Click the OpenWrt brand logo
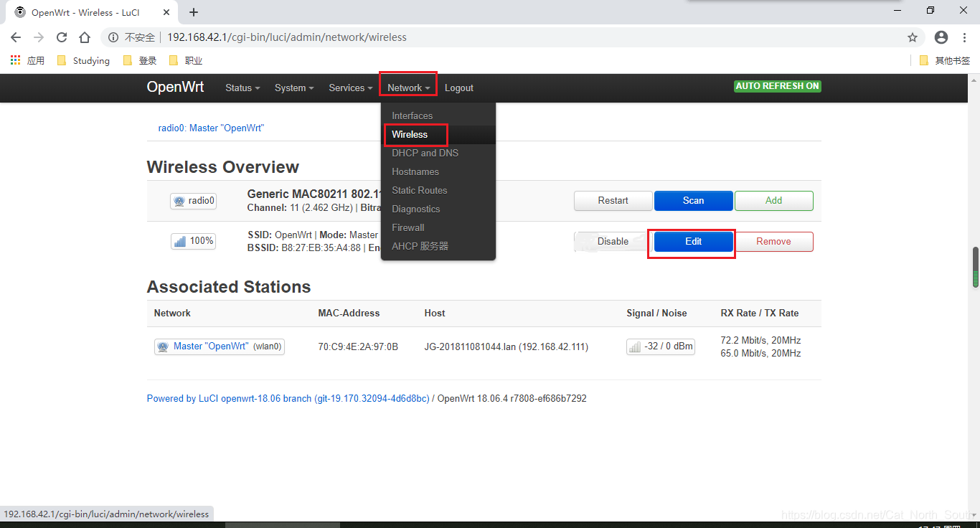Viewport: 980px width, 528px height. pos(175,87)
